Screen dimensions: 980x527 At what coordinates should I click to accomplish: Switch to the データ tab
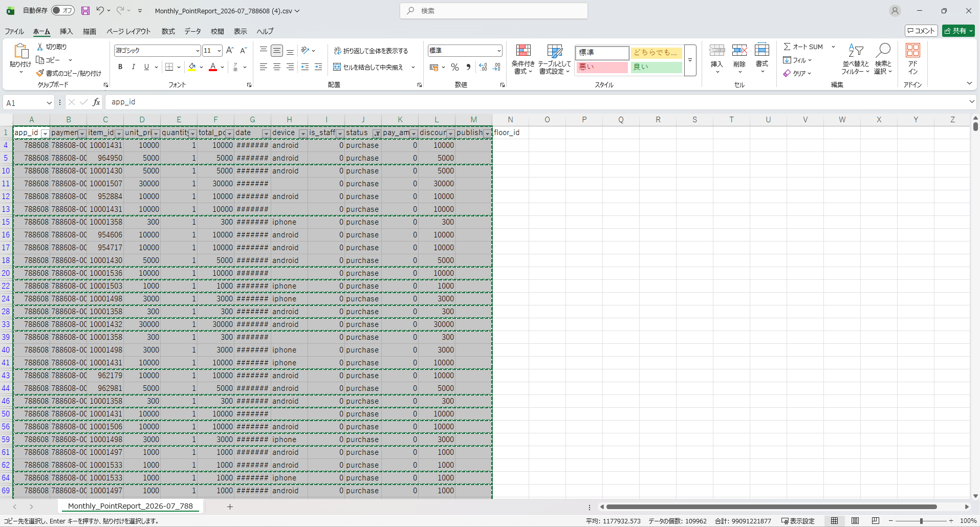click(193, 31)
